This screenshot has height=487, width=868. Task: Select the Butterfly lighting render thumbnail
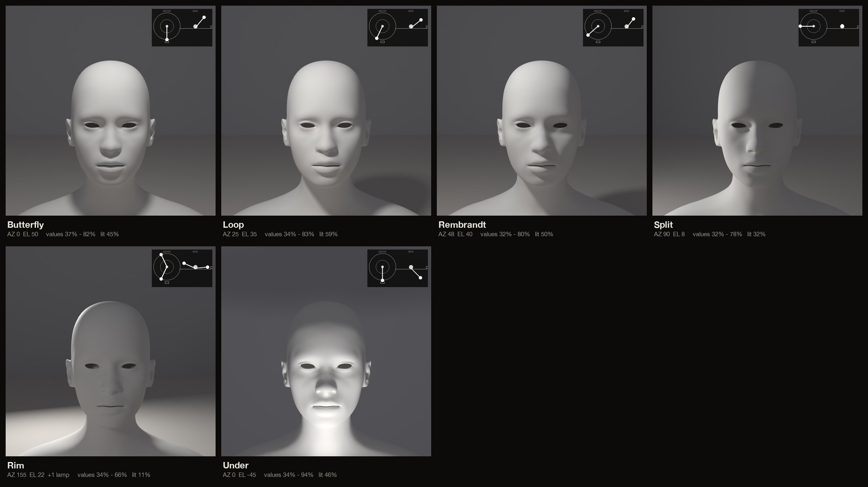[111, 111]
